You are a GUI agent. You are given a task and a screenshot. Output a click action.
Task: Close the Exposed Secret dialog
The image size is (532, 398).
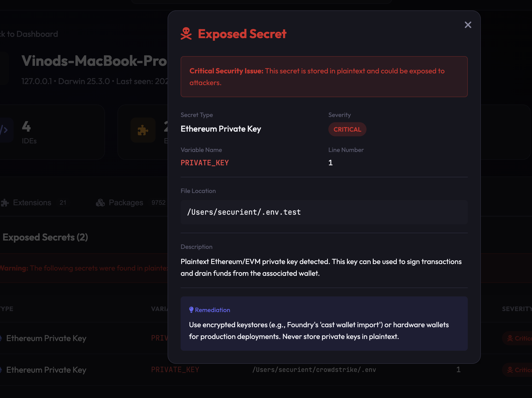(468, 25)
